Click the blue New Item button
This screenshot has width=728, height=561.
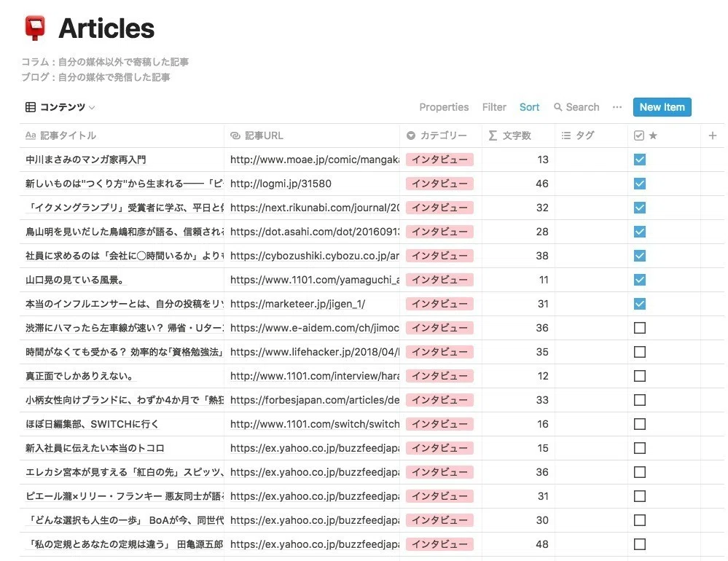tap(662, 107)
